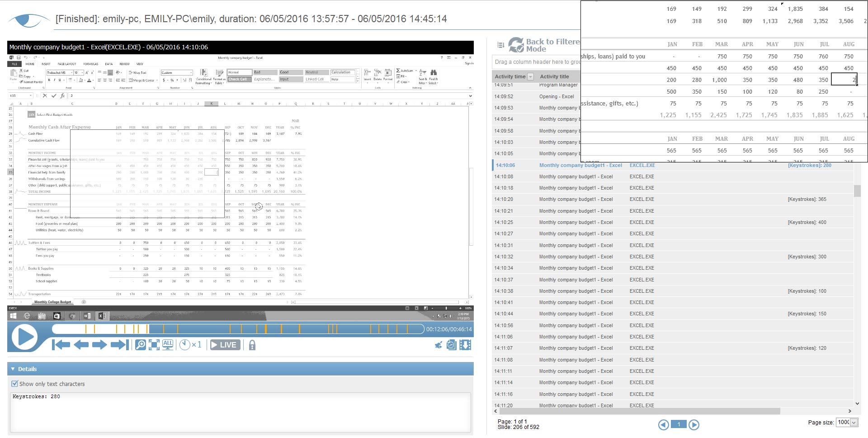Click the 00:12:06/00:46:14 time readout

[x=449, y=329]
